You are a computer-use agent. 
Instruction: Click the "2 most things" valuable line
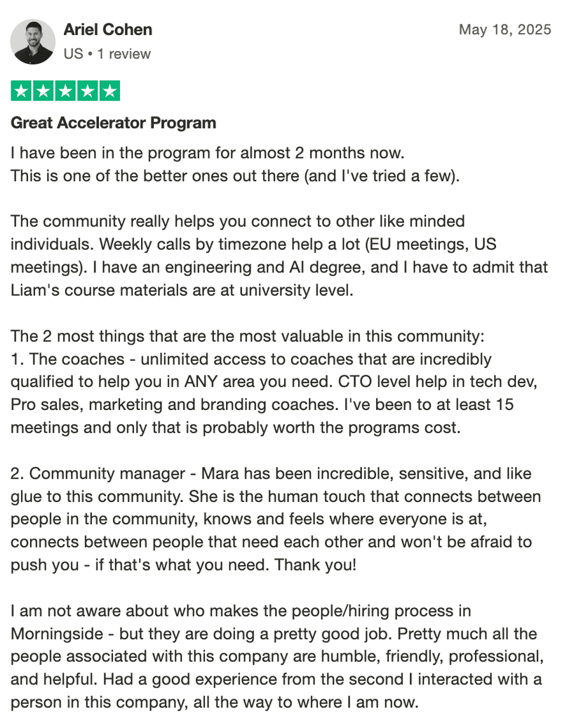pos(247,336)
